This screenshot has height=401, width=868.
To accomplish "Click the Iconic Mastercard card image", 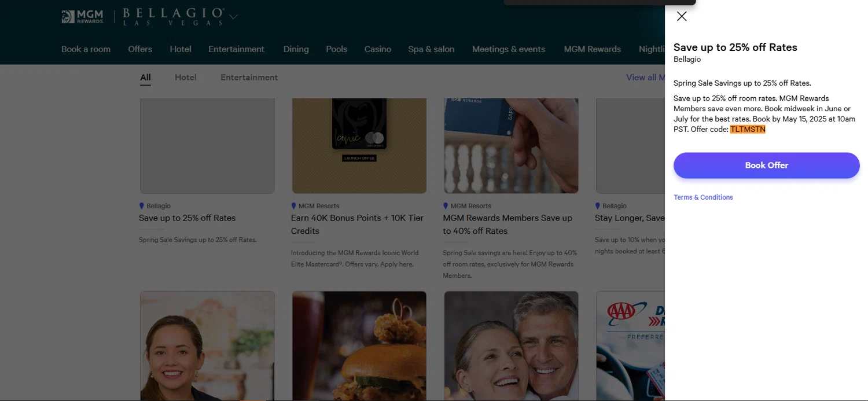I will (359, 145).
